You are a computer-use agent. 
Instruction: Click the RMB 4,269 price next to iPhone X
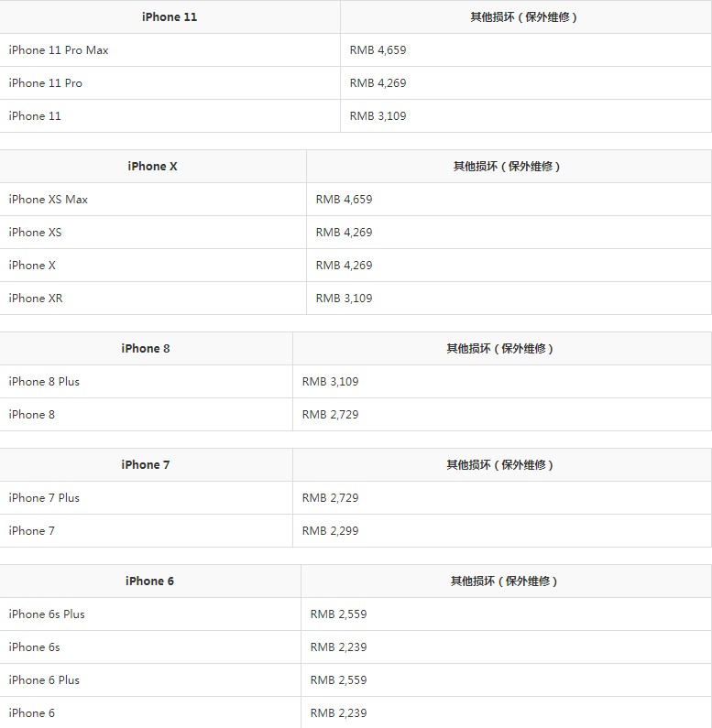344,266
